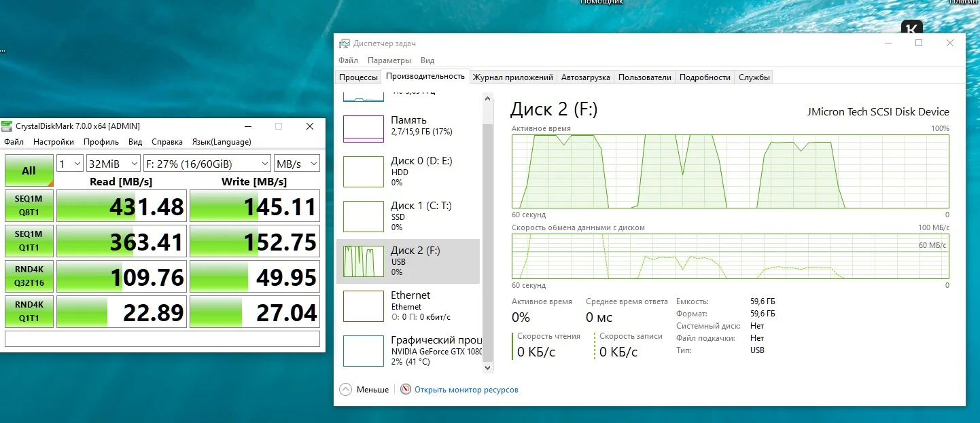Select the Диск 0 (D: E:) graph thumbnail

click(364, 172)
